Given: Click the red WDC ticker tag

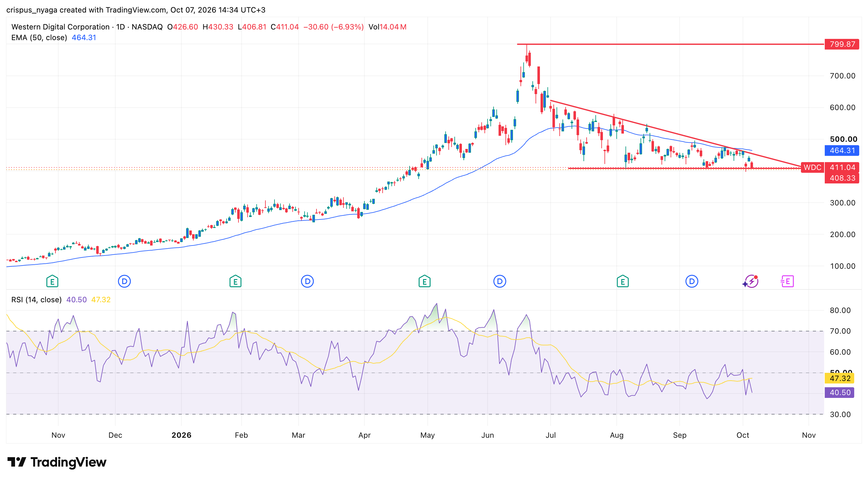Looking at the screenshot, I should click(813, 167).
